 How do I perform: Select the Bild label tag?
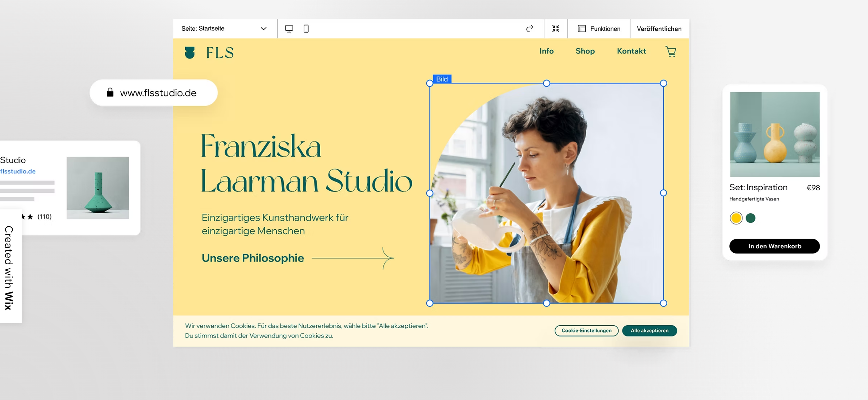click(x=442, y=79)
